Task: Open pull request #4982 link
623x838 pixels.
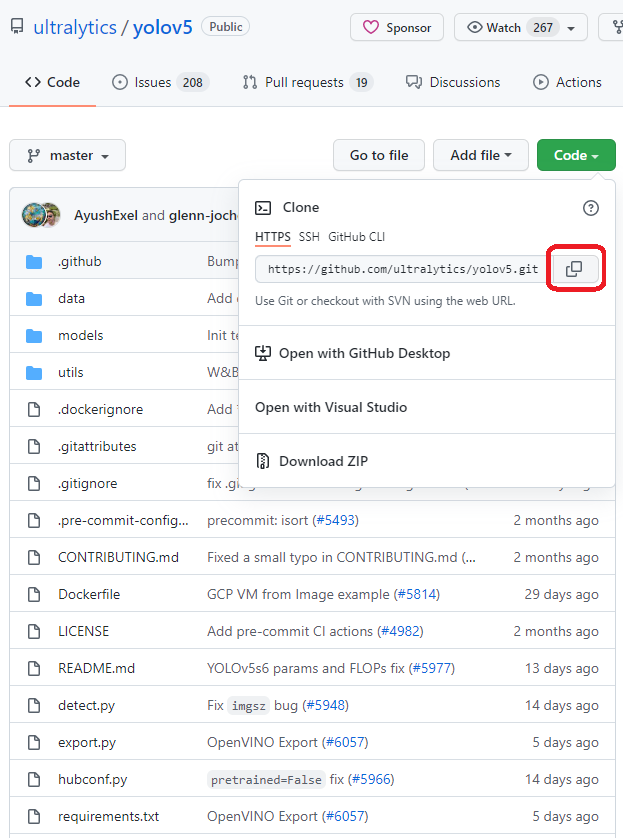Action: click(400, 631)
